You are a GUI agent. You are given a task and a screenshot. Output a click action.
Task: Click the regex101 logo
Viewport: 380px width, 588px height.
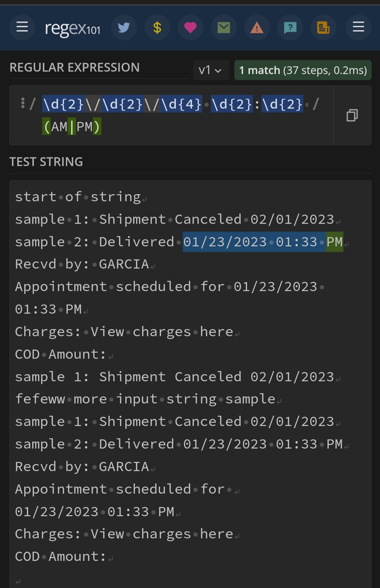coord(72,28)
